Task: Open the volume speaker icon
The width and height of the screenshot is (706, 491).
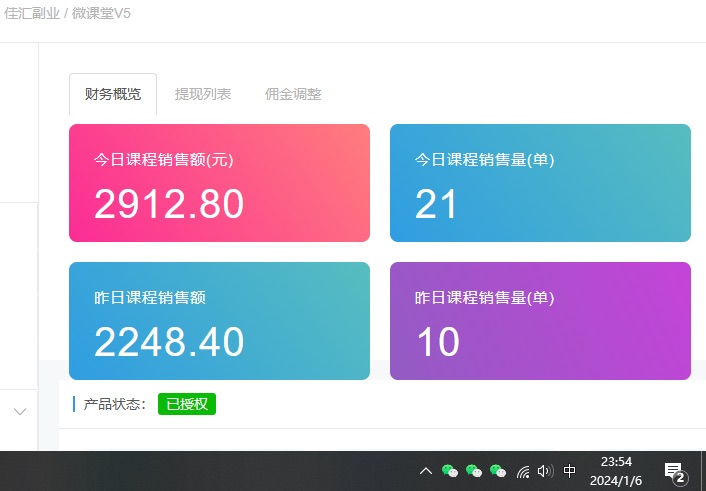Action: click(x=545, y=471)
